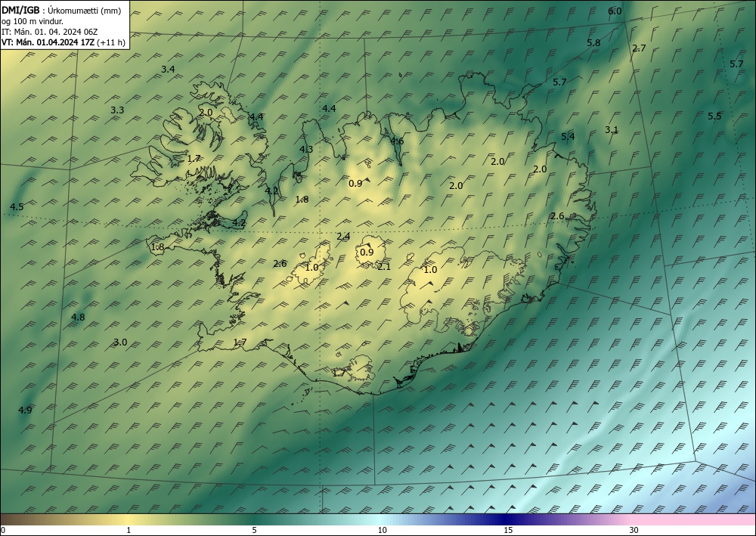Click the "5.5" value on the map
Viewport: 756px width, 536px height.
click(x=714, y=116)
